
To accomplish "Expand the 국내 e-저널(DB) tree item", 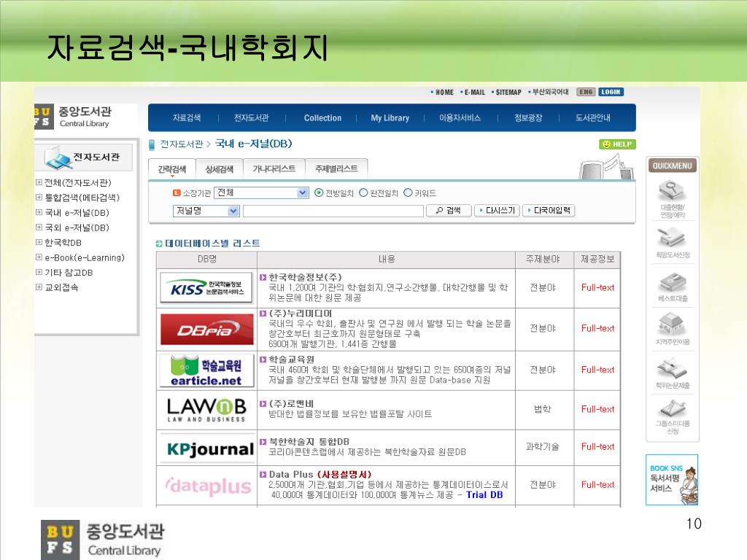I will click(39, 212).
